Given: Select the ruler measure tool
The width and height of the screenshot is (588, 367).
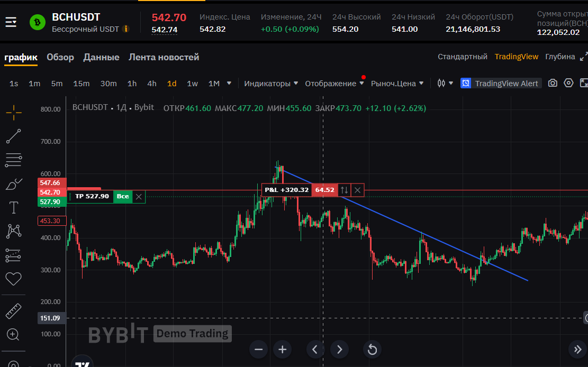Looking at the screenshot, I should [x=14, y=311].
